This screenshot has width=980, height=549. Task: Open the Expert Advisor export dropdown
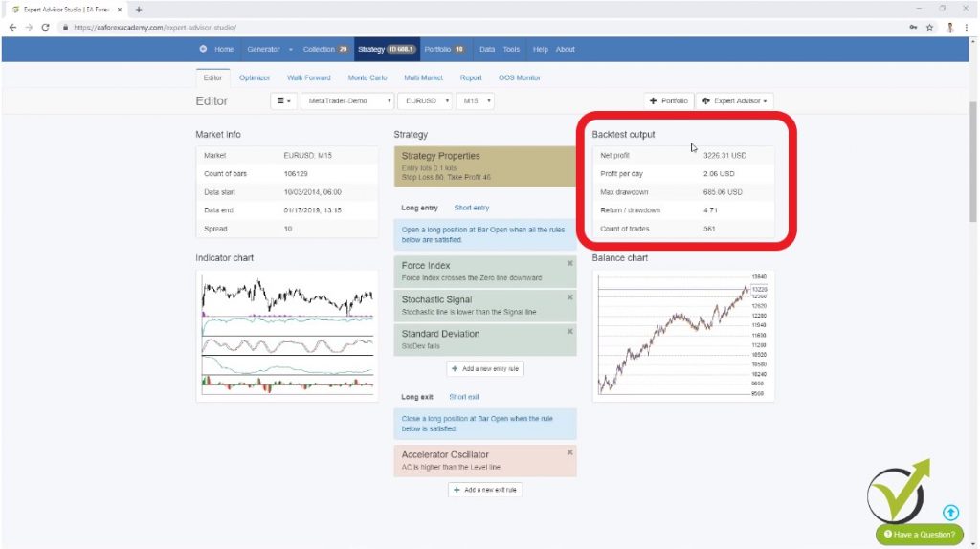click(x=734, y=100)
